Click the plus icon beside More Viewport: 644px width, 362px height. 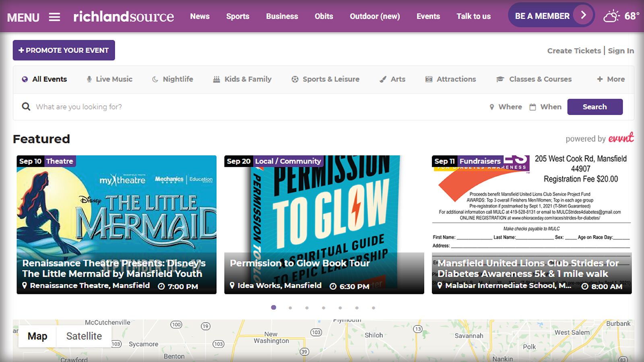coord(600,79)
